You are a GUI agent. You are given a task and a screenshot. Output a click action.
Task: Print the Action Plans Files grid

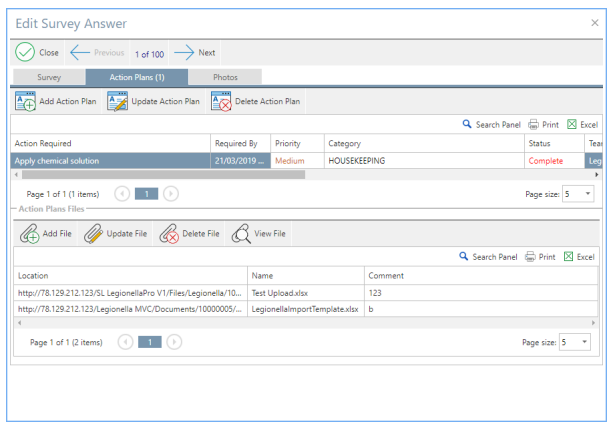(541, 257)
